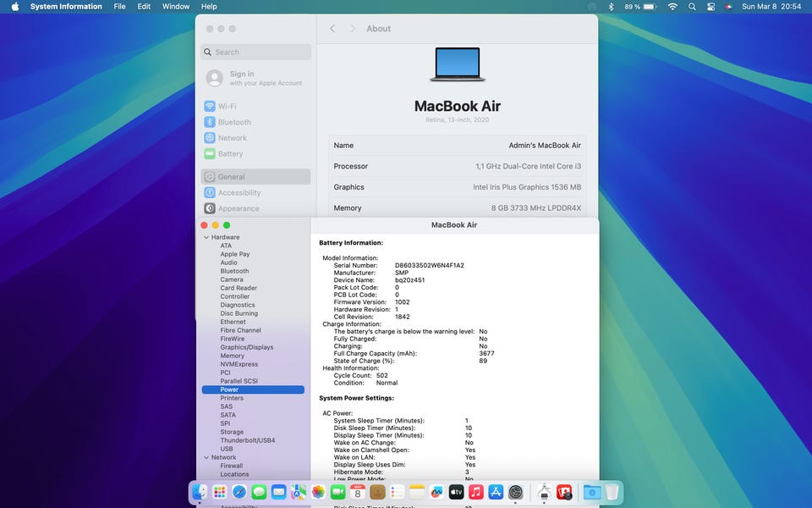The image size is (812, 508).
Task: Select Card Reader in hardware list
Action: [239, 288]
